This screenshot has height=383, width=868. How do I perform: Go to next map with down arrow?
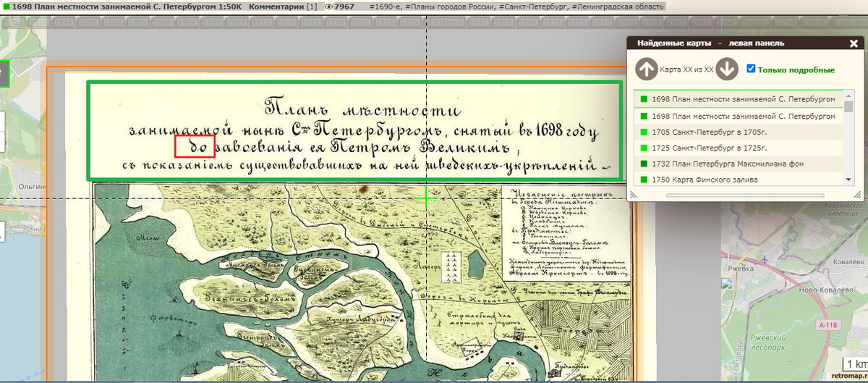(x=727, y=70)
